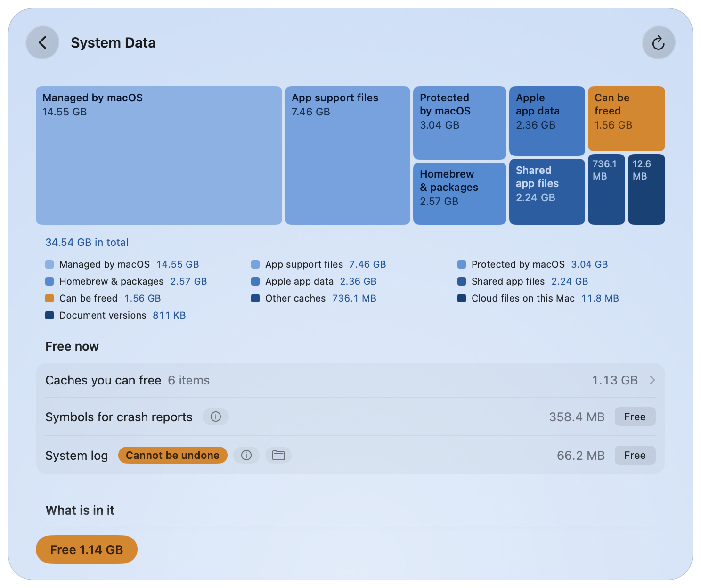Click the 34.54 GB in total text
This screenshot has height=588, width=701.
click(87, 242)
